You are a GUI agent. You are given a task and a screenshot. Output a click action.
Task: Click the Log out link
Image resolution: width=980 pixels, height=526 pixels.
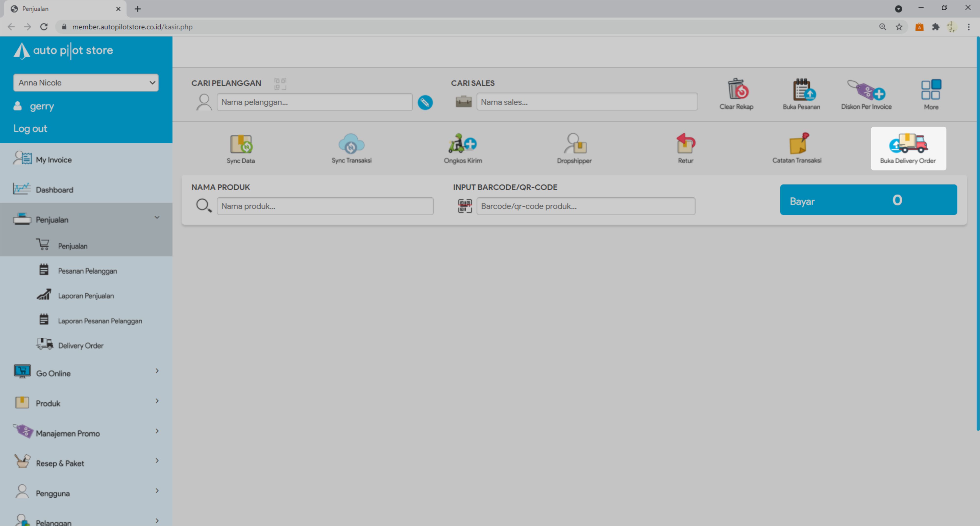click(x=30, y=129)
